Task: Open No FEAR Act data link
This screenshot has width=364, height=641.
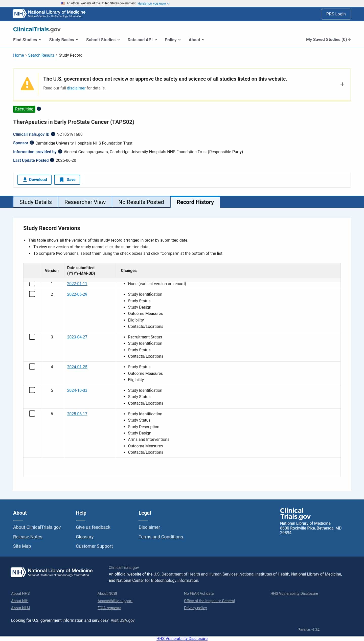Action: [x=199, y=593]
